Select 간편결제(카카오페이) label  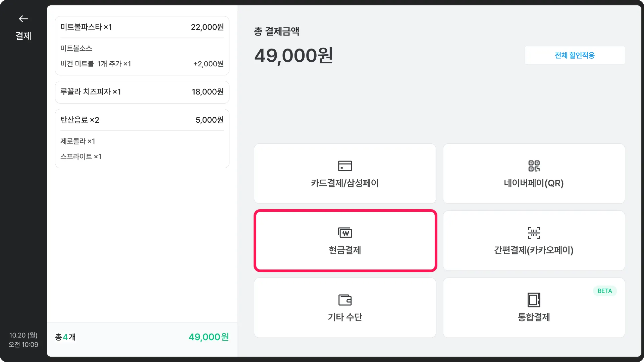point(534,250)
